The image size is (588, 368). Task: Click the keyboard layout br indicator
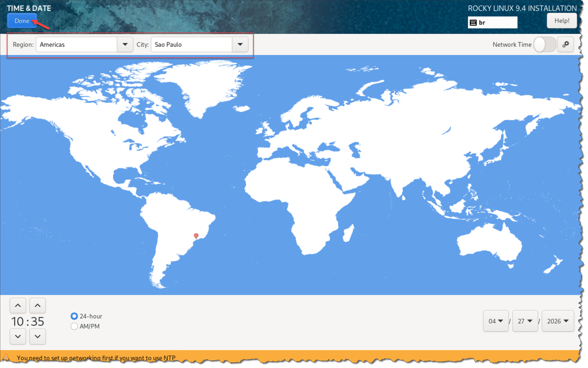(492, 23)
